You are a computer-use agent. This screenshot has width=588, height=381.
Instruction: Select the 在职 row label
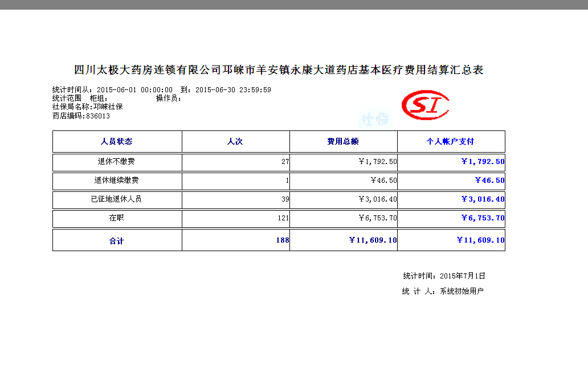point(116,218)
